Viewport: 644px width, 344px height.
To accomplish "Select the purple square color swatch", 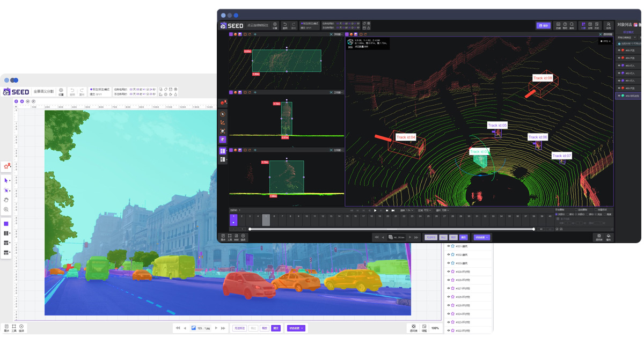I will [6, 224].
